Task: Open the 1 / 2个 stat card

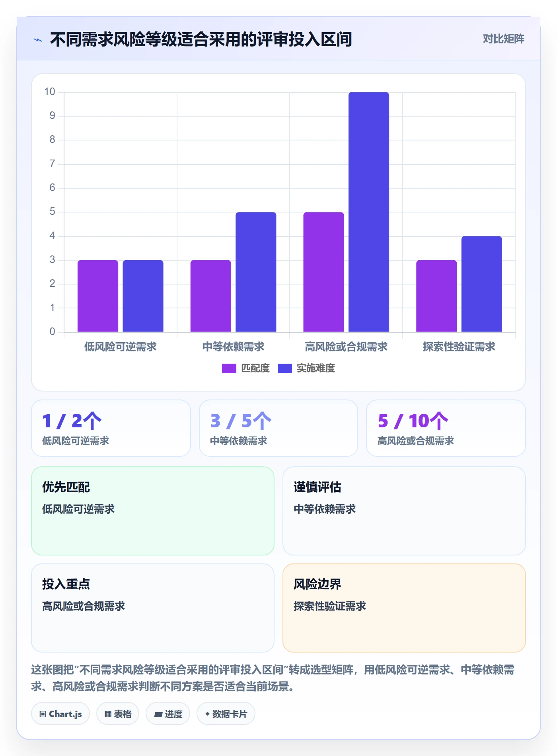Action: (111, 428)
